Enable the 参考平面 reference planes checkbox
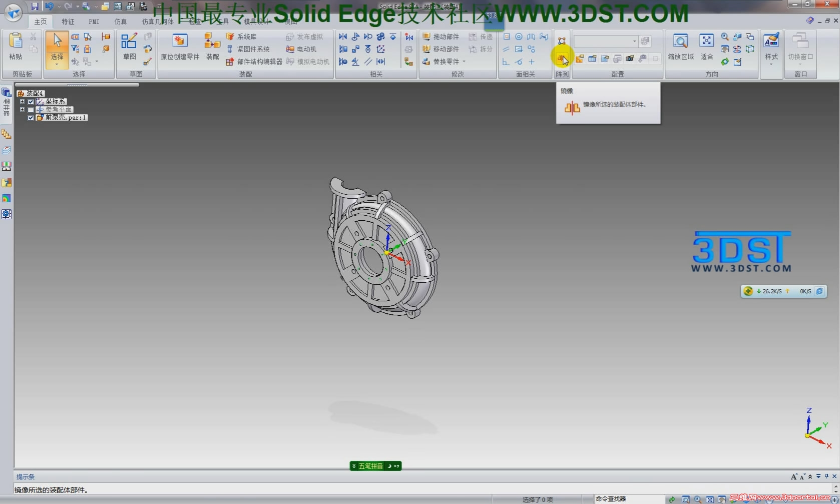840x504 pixels. click(30, 109)
